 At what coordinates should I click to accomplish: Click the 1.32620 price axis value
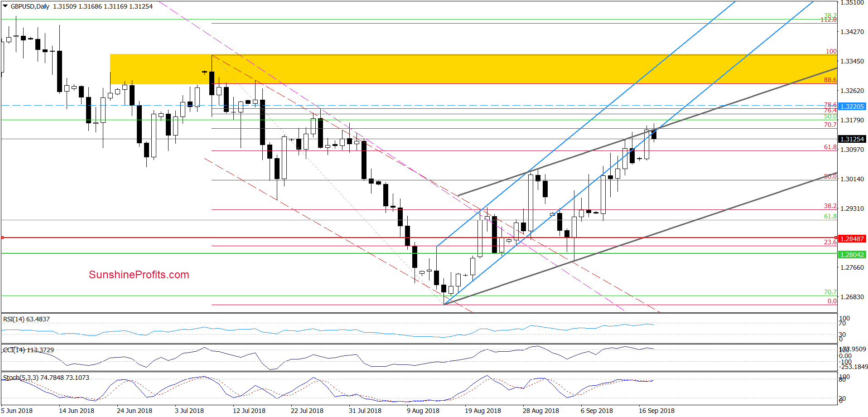pos(852,91)
